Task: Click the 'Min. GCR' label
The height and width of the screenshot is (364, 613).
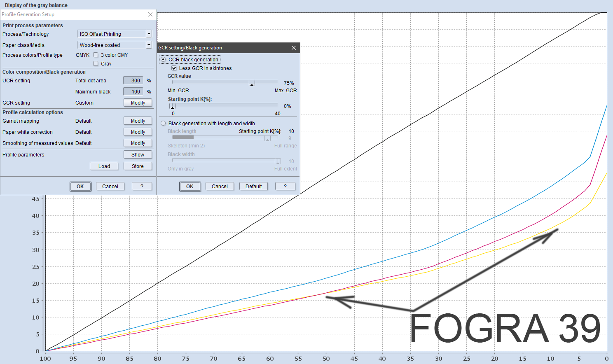Action: (x=178, y=91)
